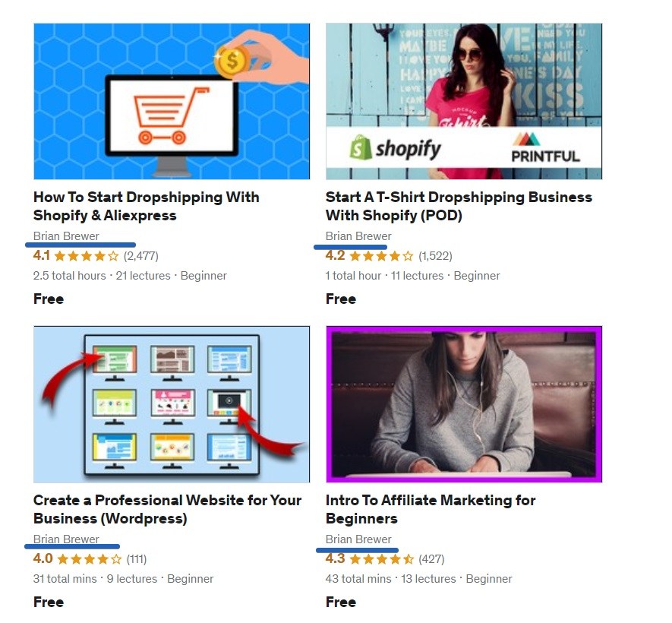Click Brian Brewer under the WordPress course
This screenshot has width=672, height=623.
point(66,539)
